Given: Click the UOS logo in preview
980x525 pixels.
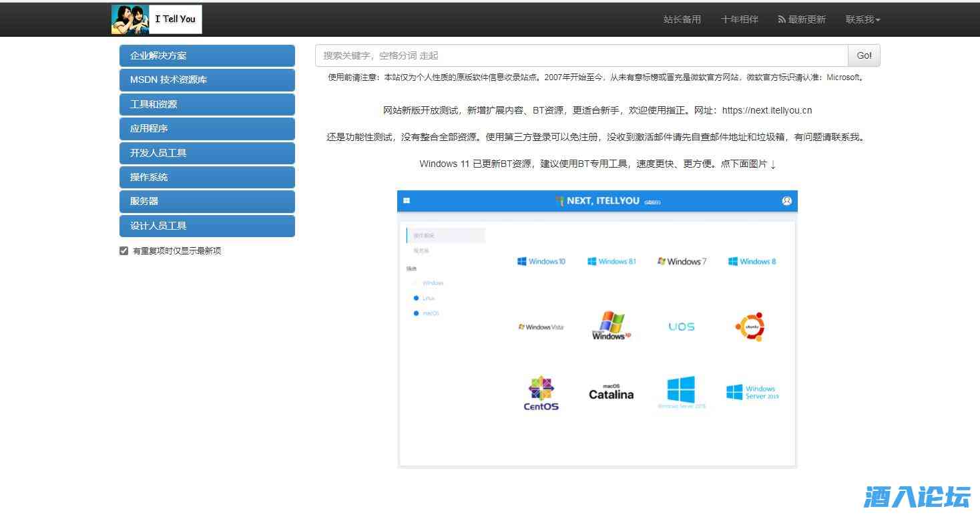Looking at the screenshot, I should click(x=681, y=327).
